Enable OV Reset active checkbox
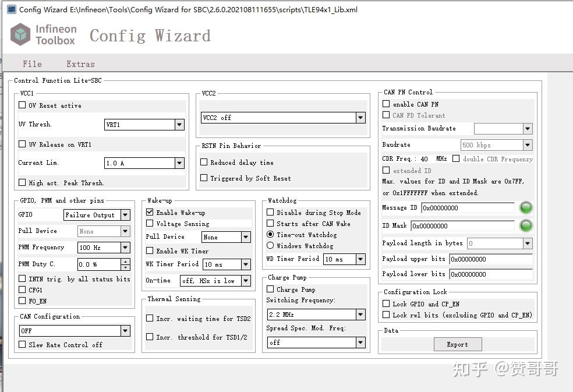The width and height of the screenshot is (573, 392). (22, 105)
